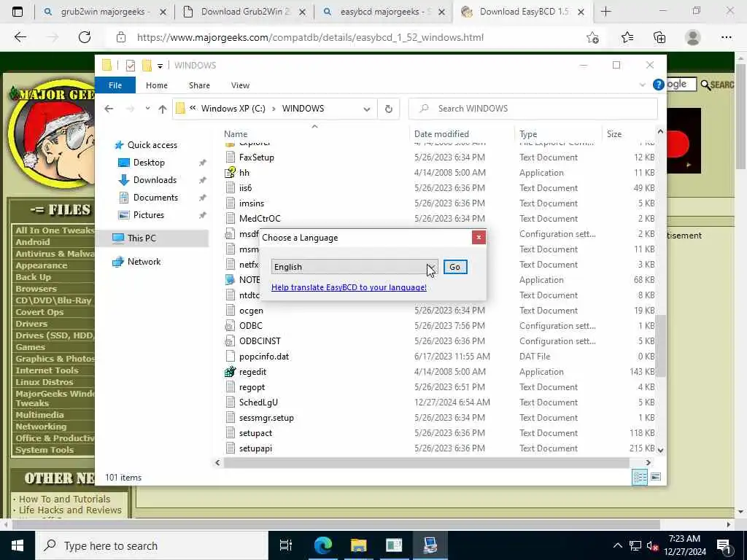Image resolution: width=747 pixels, height=560 pixels.
Task: Open browser Collections icon
Action: tap(659, 37)
